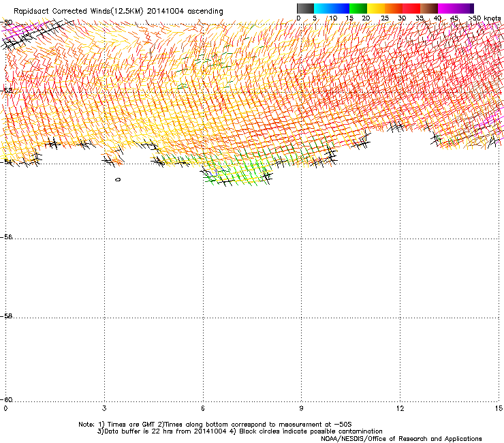Click the '>50 knots' legend label
The height and width of the screenshot is (443, 504).
(x=484, y=18)
